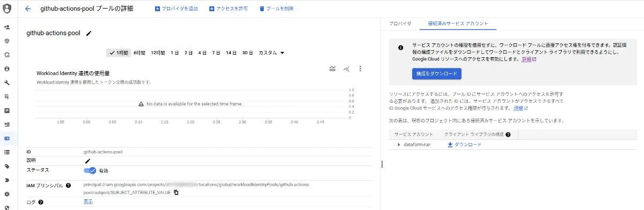Open 詳細 link in the info banner
The height and width of the screenshot is (210, 644).
point(529,59)
